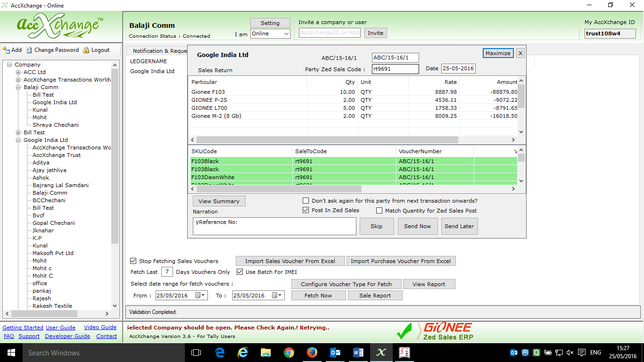This screenshot has height=362, width=644.
Task: Click the Add company icon
Action: (6, 49)
